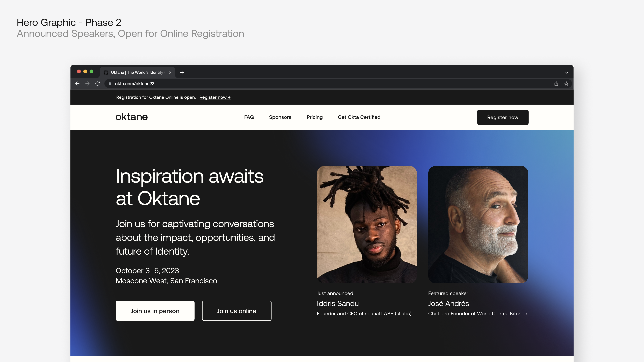Click Chef and Founder of World Central Kitchen

pyautogui.click(x=477, y=314)
